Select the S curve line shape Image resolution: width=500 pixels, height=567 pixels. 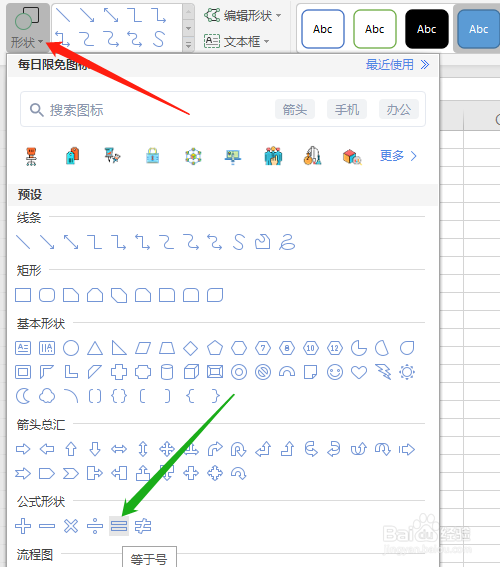(x=239, y=242)
